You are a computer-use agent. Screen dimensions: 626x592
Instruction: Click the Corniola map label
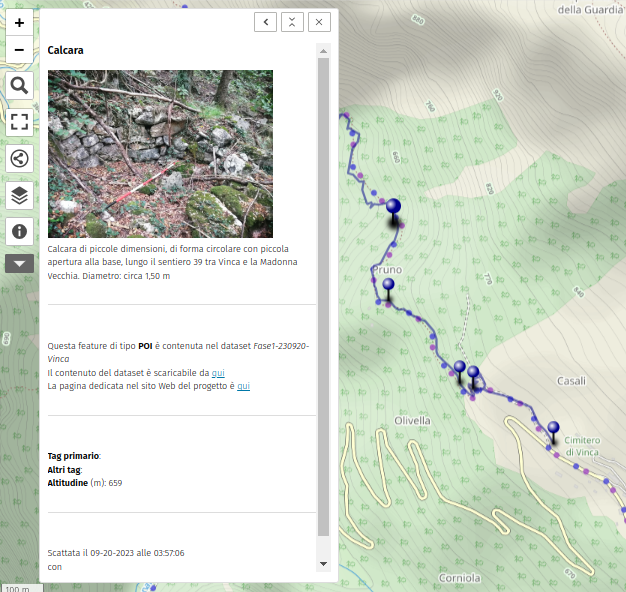click(460, 578)
